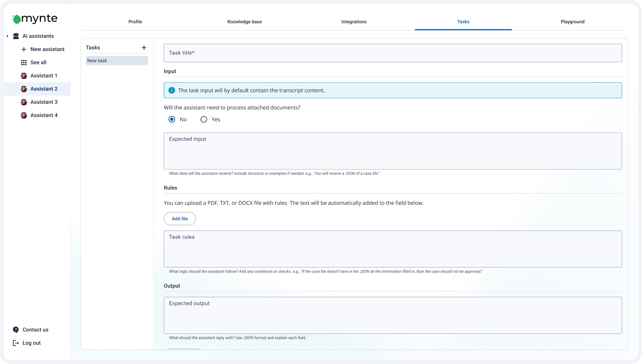Click into the Expected output text area
The image size is (642, 364).
pos(393,315)
